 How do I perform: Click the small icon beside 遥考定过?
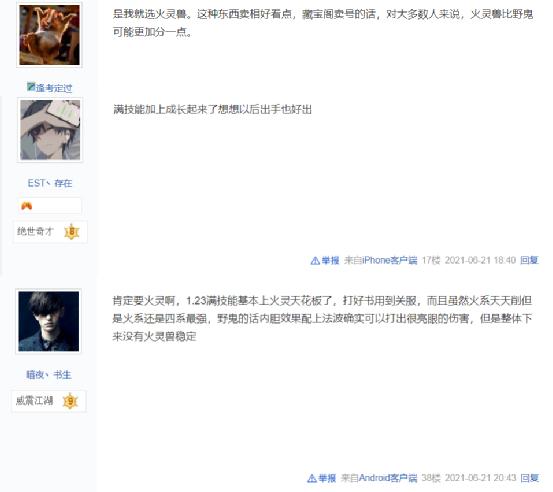pos(31,86)
